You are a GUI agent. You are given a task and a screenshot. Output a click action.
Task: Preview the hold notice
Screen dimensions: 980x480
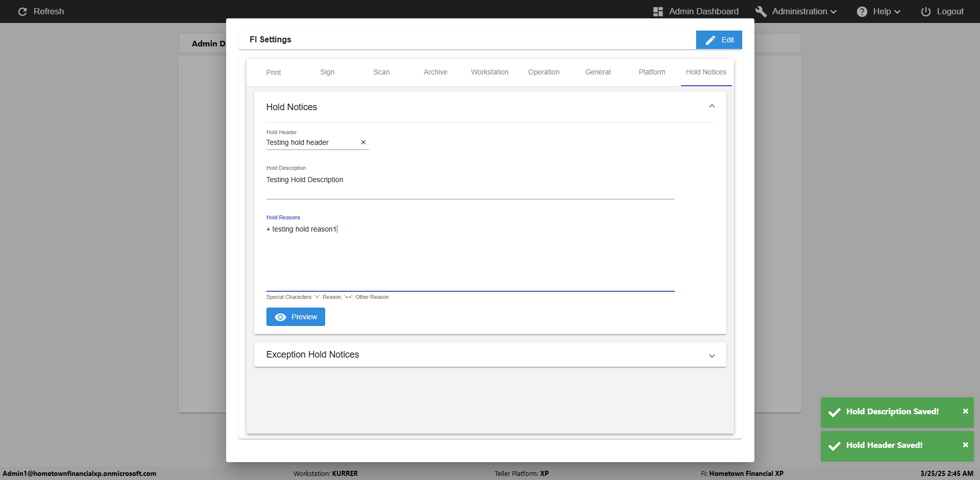point(296,317)
